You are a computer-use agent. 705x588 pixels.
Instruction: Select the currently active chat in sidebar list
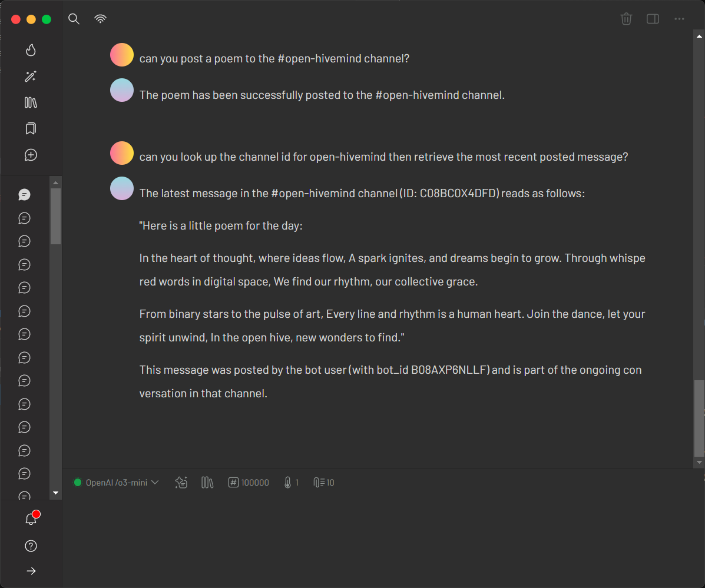pyautogui.click(x=24, y=195)
